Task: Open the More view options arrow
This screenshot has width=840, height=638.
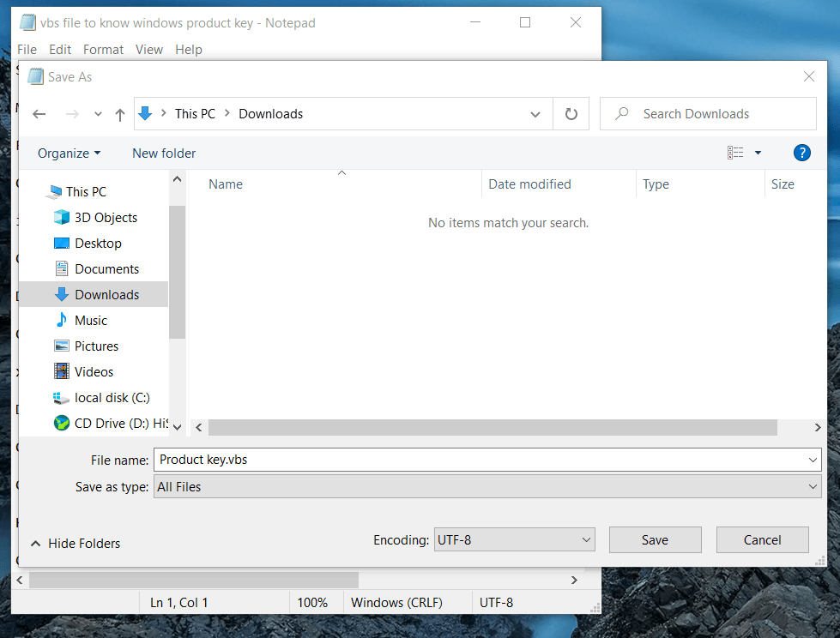Action: 758,153
